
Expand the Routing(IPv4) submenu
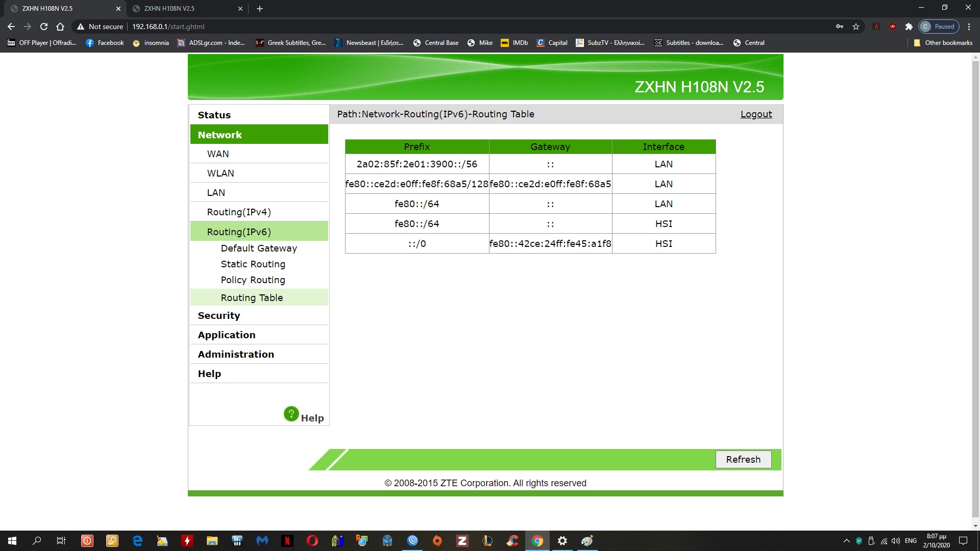tap(238, 212)
